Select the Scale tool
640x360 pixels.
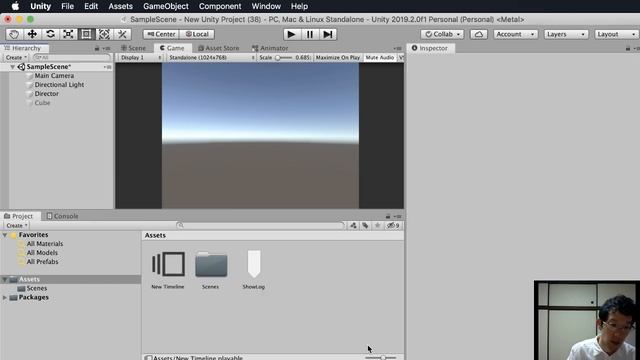(x=68, y=34)
